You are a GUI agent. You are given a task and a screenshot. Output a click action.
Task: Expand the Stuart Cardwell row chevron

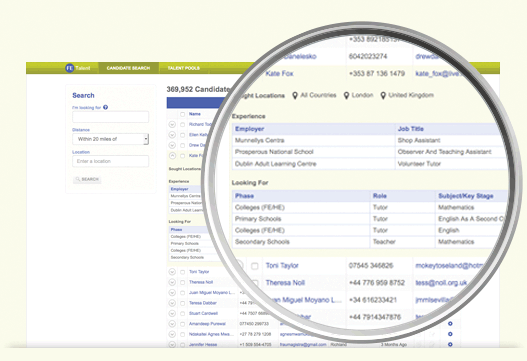(172, 313)
